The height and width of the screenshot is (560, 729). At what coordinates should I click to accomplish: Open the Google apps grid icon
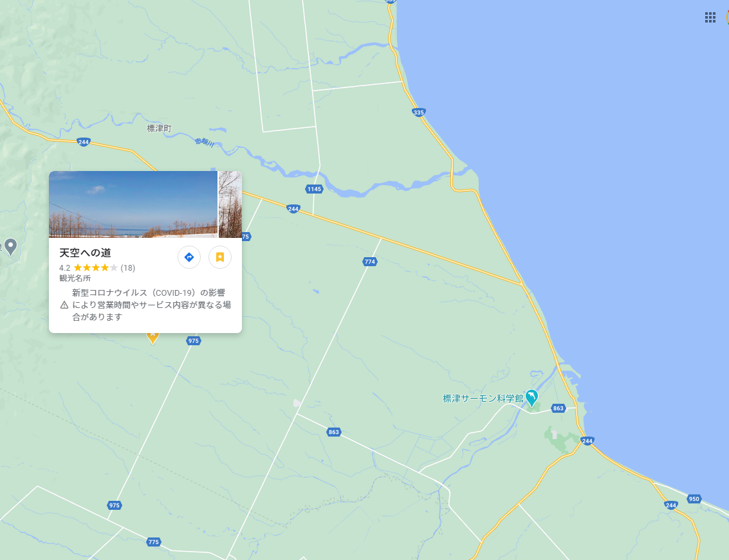710,17
